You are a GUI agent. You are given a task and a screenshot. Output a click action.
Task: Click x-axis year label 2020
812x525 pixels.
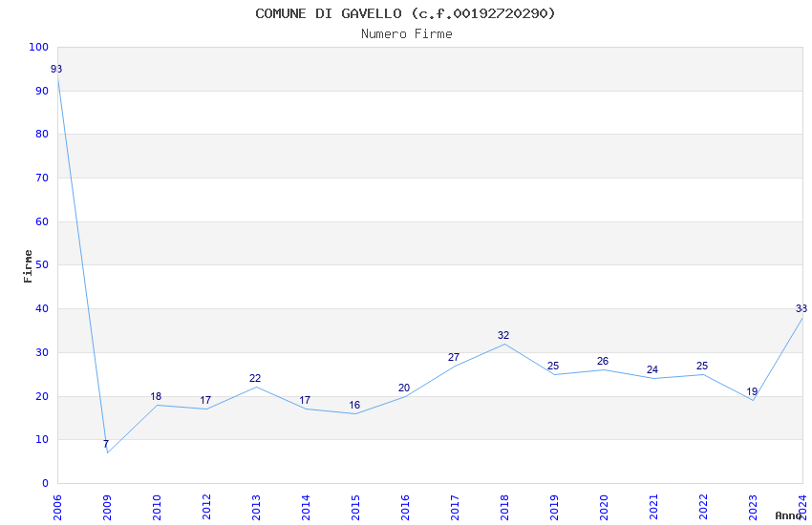[605, 508]
